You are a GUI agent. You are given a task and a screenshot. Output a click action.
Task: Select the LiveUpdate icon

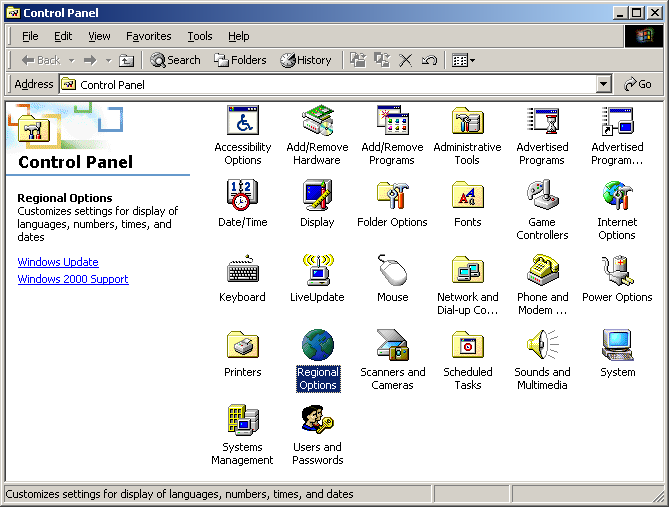tap(317, 271)
